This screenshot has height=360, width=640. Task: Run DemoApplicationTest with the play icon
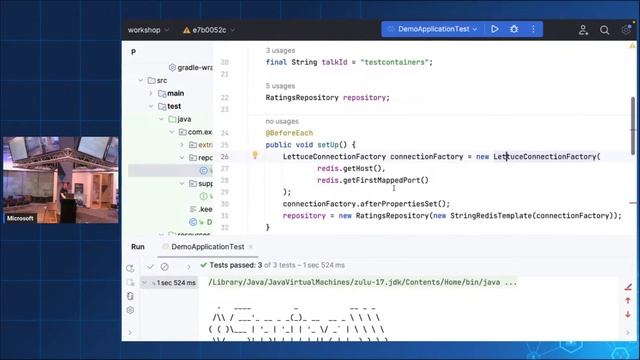point(495,29)
